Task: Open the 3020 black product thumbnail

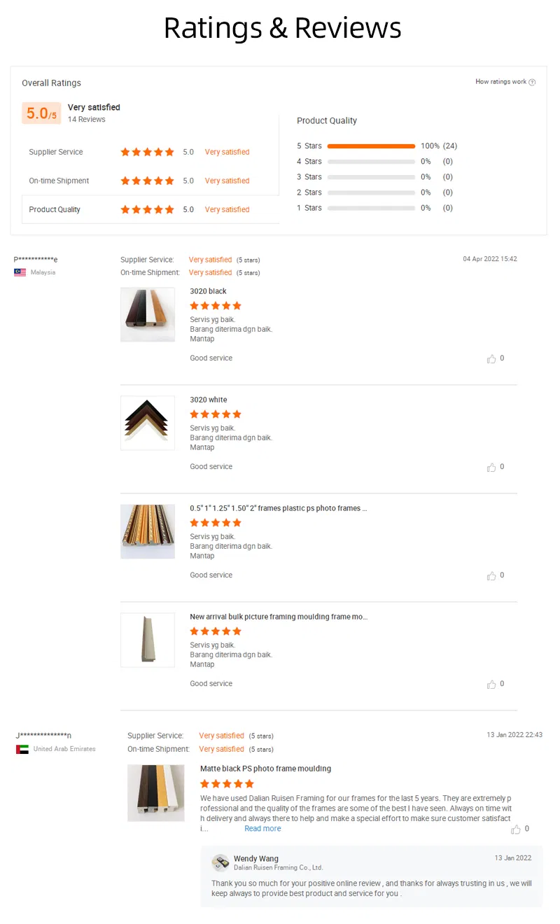Action: pyautogui.click(x=148, y=314)
